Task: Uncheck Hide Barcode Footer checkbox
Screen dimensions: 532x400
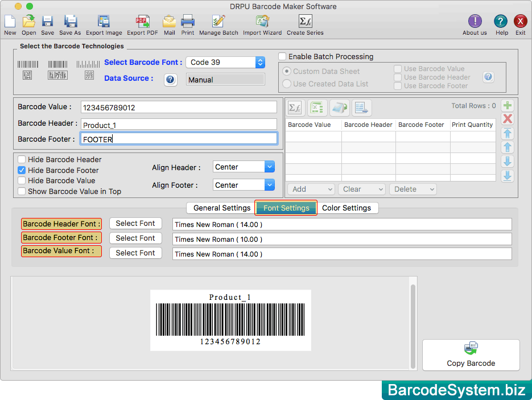Action: coord(22,170)
